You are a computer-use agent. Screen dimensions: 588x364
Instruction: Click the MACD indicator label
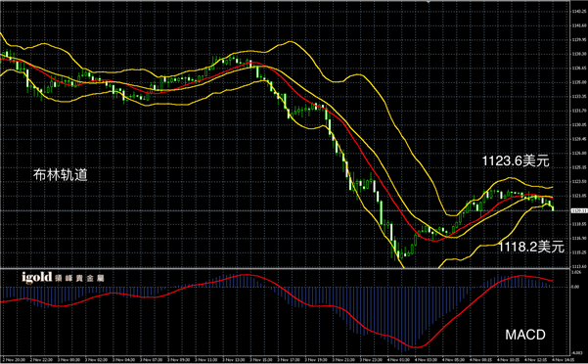[525, 335]
